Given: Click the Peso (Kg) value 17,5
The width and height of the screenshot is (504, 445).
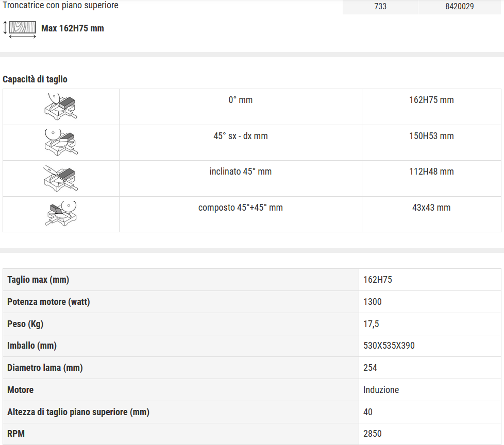Looking at the screenshot, I should pyautogui.click(x=371, y=324).
